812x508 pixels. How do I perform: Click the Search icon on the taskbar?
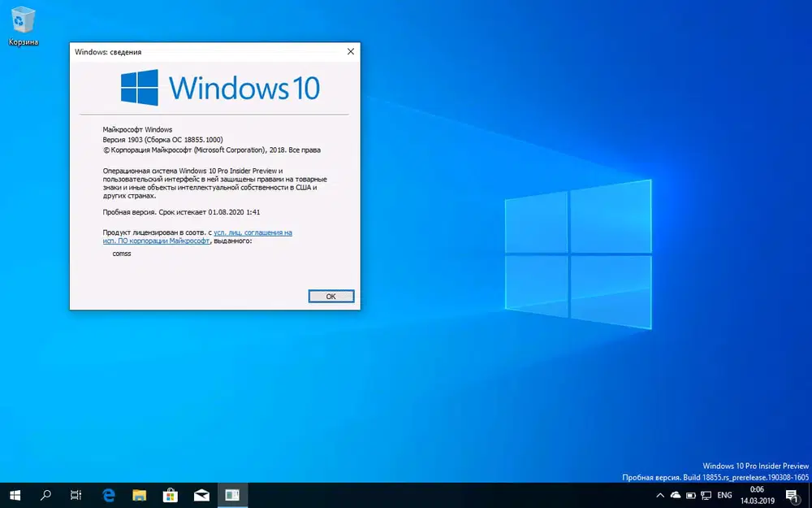(x=46, y=495)
